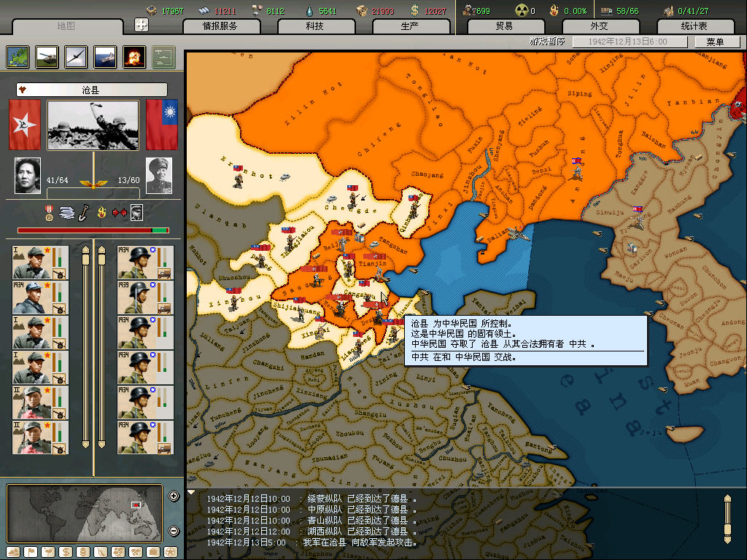Image resolution: width=747 pixels, height=560 pixels.
Task: Click the battle photo thumbnail
Action: click(x=93, y=125)
